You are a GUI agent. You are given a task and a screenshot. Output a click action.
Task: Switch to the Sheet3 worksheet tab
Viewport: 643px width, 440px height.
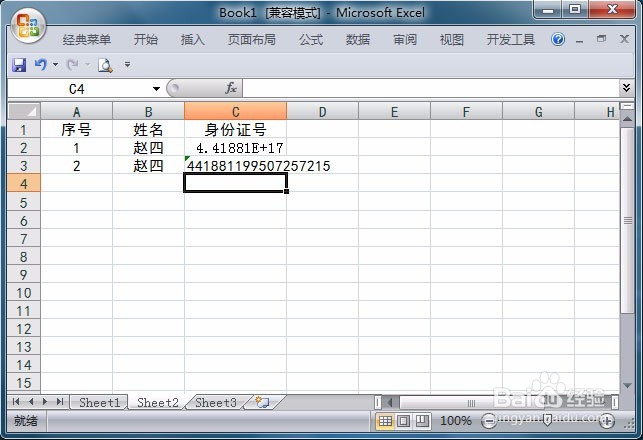(216, 403)
